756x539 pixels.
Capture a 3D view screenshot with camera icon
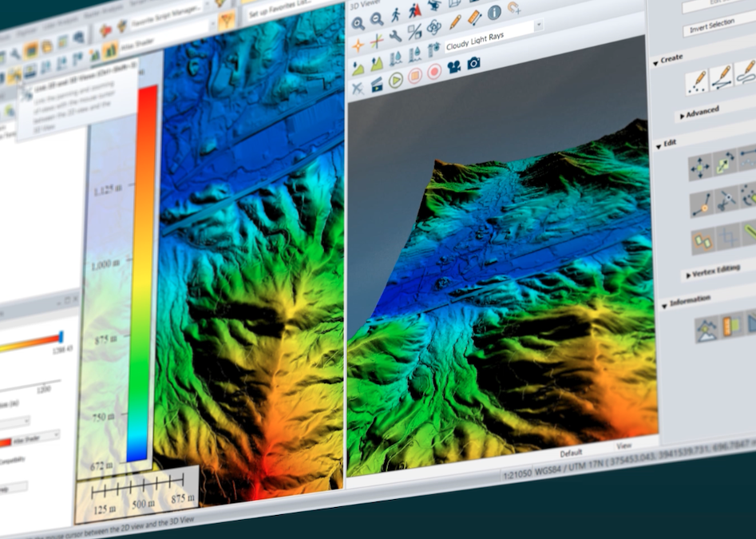[x=473, y=62]
